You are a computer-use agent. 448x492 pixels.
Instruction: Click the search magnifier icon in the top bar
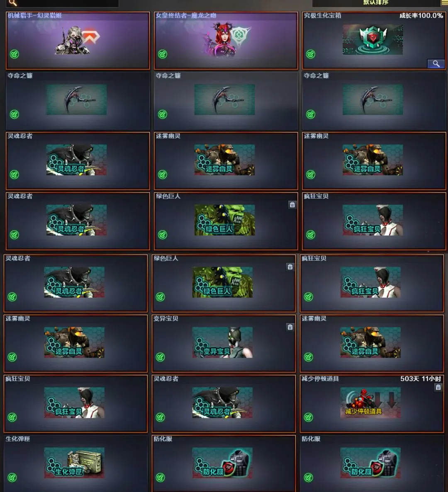coord(13,3)
